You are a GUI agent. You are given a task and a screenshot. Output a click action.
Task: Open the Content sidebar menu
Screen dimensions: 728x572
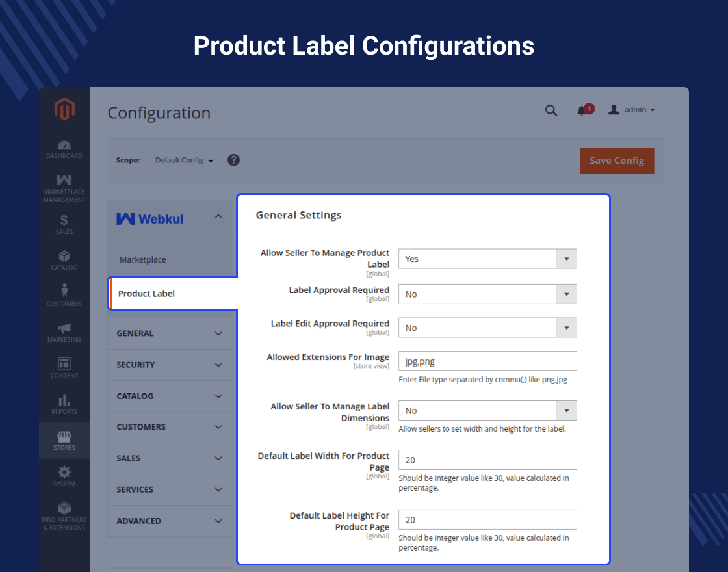[x=64, y=368]
